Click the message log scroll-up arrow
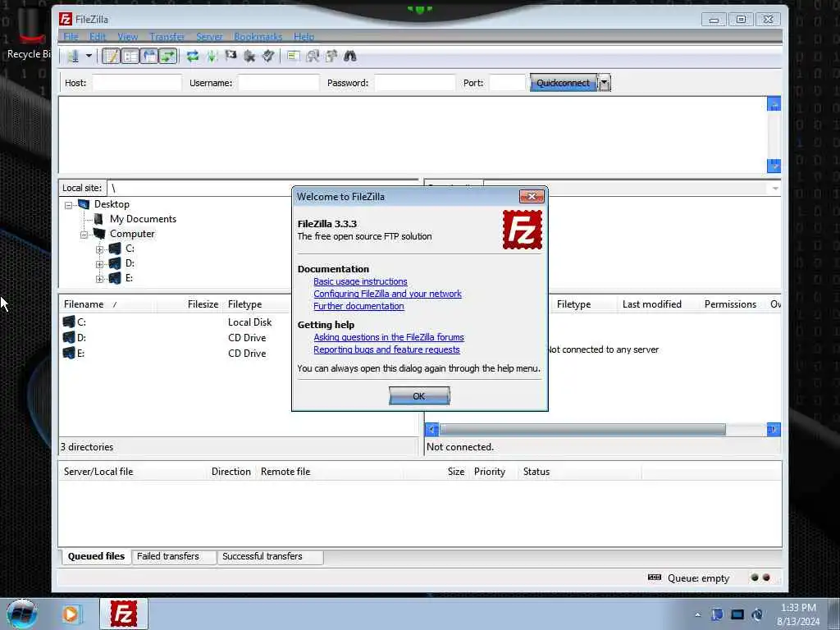This screenshot has height=630, width=840. click(774, 104)
